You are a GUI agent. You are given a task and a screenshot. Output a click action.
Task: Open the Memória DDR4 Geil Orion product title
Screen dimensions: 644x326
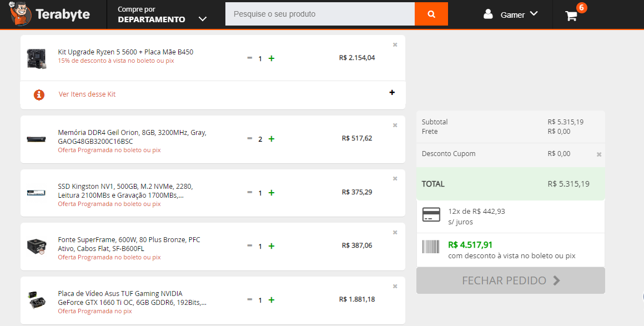[x=132, y=137]
